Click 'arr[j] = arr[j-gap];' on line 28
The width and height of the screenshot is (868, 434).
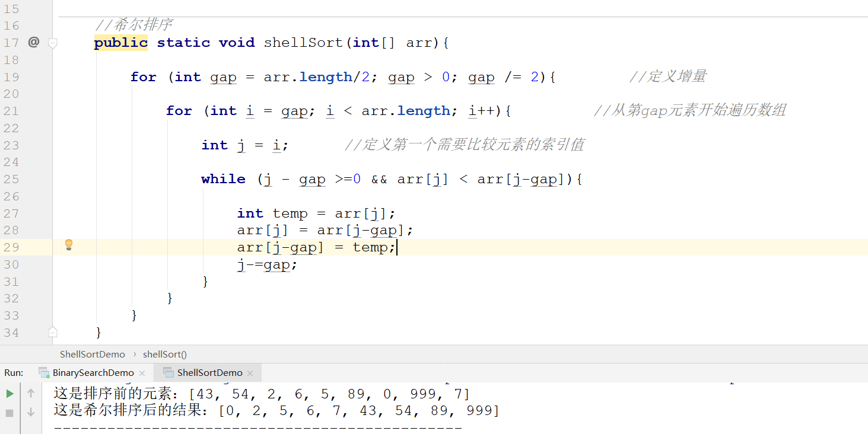(x=325, y=230)
